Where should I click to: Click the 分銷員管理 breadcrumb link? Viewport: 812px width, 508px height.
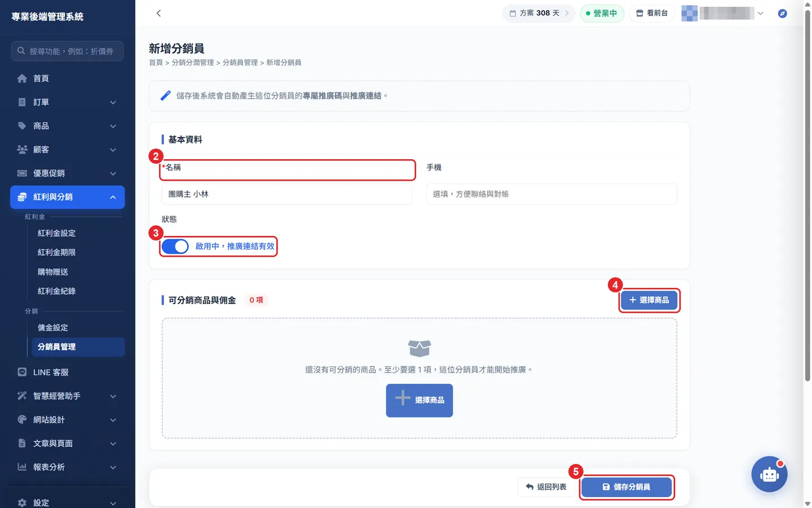pyautogui.click(x=240, y=63)
